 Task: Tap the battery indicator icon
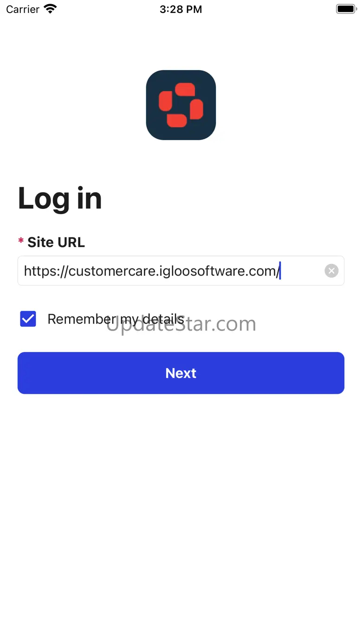pyautogui.click(x=346, y=9)
